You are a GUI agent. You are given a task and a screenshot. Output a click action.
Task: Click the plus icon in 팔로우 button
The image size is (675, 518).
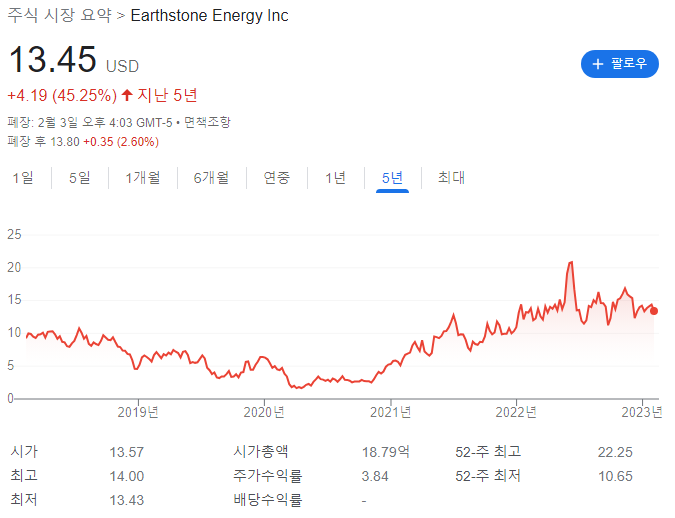(598, 64)
